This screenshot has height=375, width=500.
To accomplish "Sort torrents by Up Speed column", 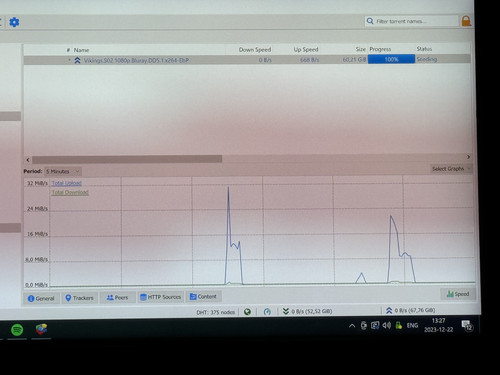I will coord(306,50).
